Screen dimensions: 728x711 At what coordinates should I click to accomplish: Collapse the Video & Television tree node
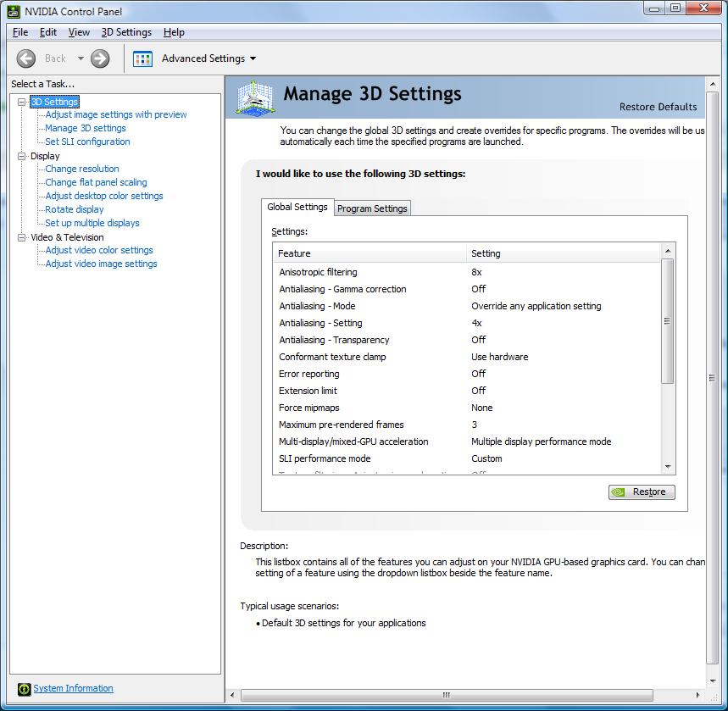click(x=21, y=237)
